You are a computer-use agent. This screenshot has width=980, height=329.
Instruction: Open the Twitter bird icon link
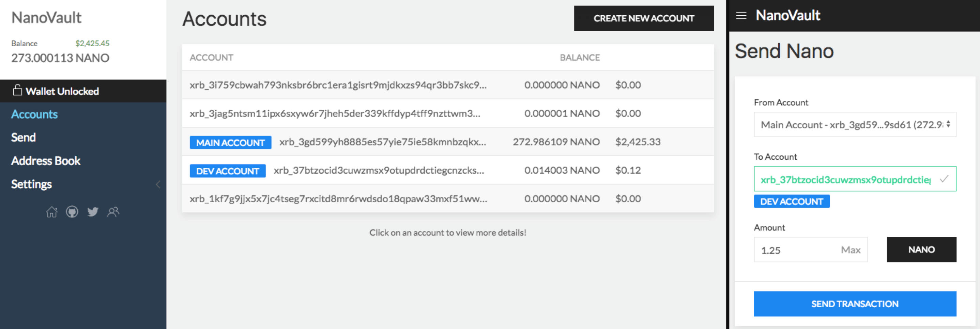(x=92, y=212)
